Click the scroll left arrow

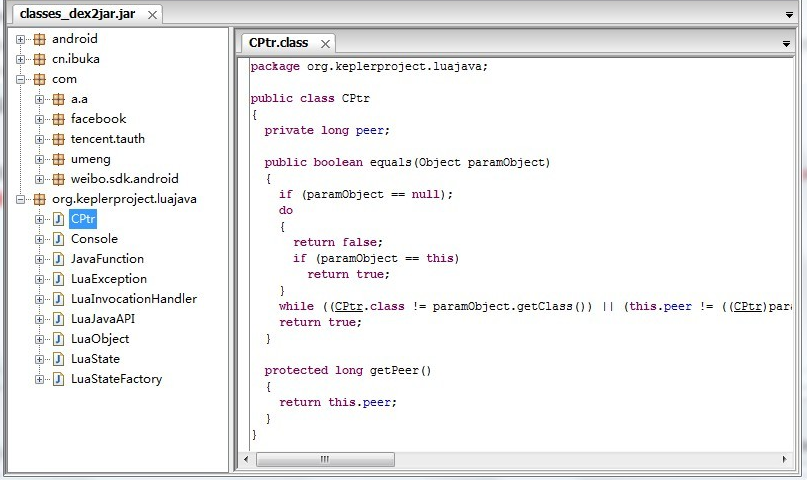[246, 459]
